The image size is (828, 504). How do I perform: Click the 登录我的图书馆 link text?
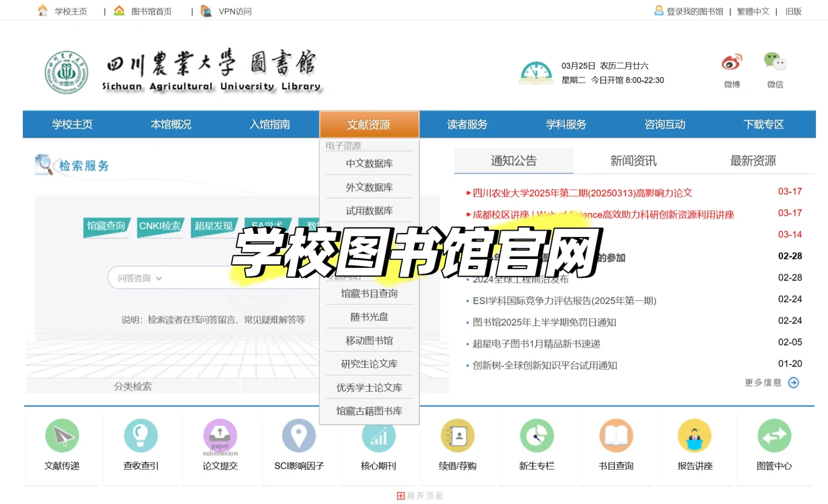point(695,11)
